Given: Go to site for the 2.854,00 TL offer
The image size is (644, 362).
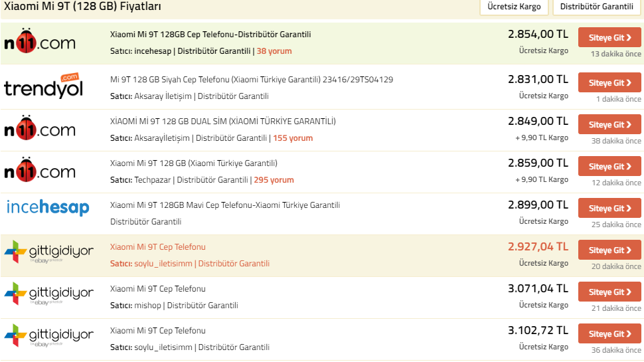Looking at the screenshot, I should click(609, 38).
